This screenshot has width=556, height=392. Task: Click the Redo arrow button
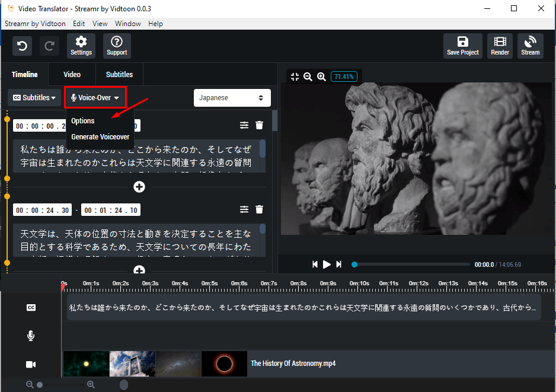tap(49, 46)
